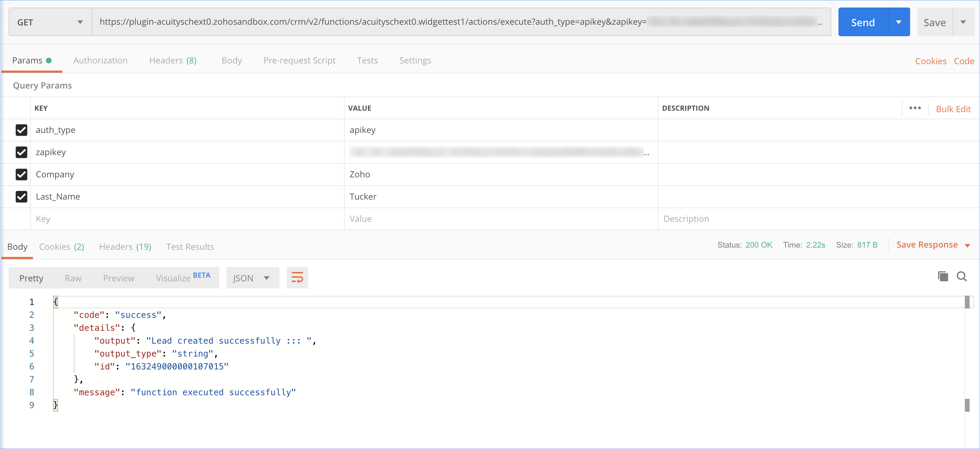Toggle the Last_Name parameter checkbox
The width and height of the screenshot is (980, 449).
21,197
